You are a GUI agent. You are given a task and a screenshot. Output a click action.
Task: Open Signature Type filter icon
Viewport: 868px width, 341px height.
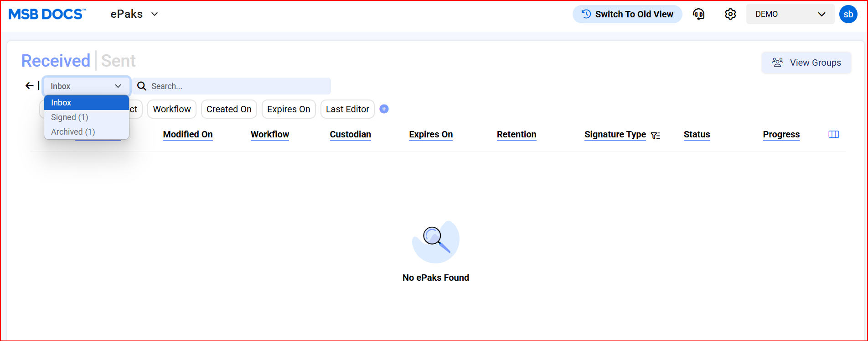656,136
